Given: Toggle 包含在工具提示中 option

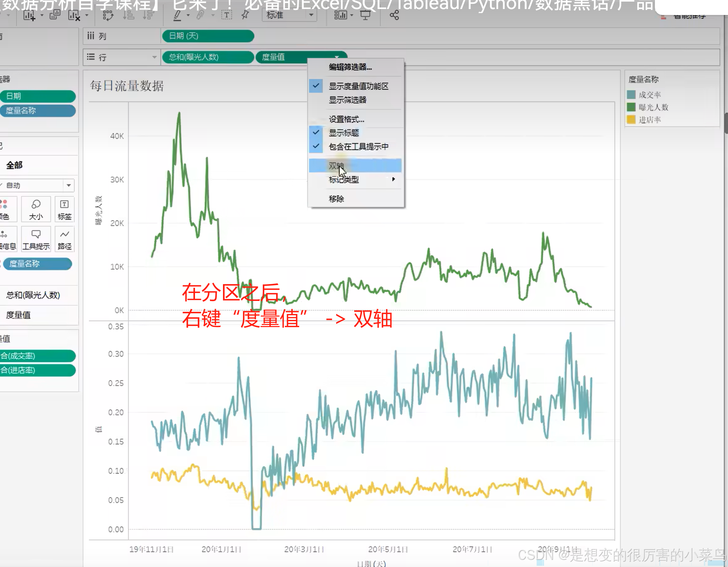Looking at the screenshot, I should 358,147.
